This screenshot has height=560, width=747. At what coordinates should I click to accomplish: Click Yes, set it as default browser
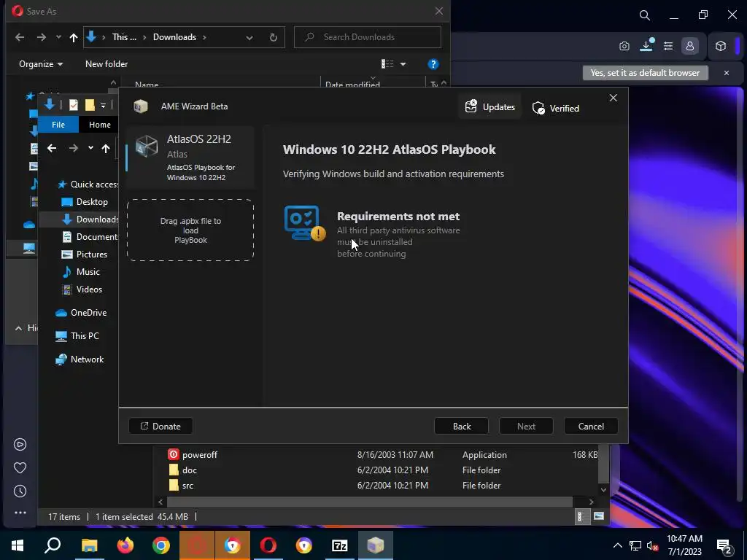[645, 73]
